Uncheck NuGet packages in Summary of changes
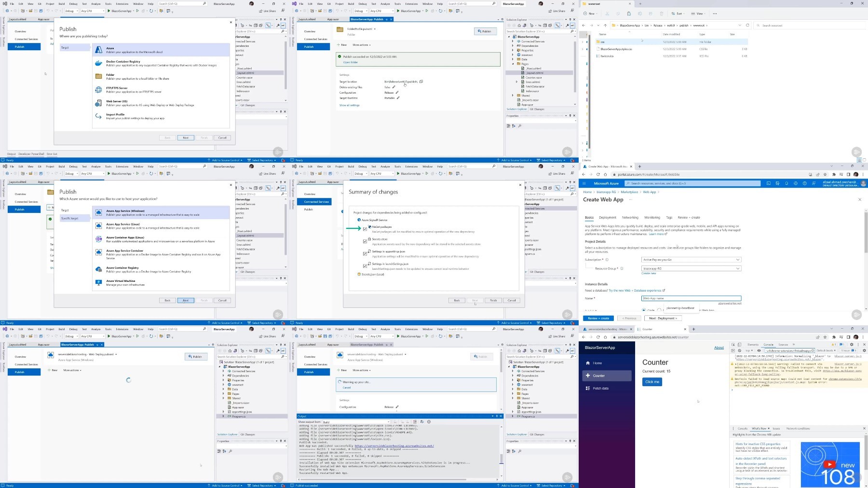 (365, 228)
